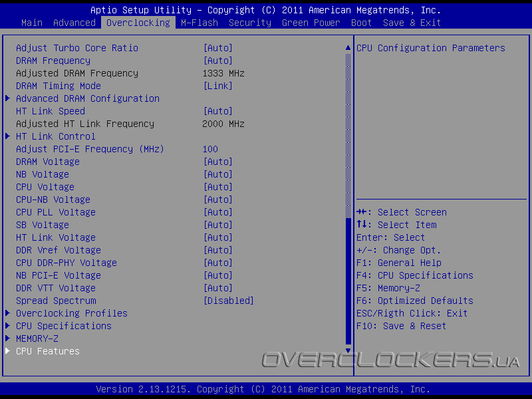Change SB Voltage [Auto] value

[x=218, y=225]
